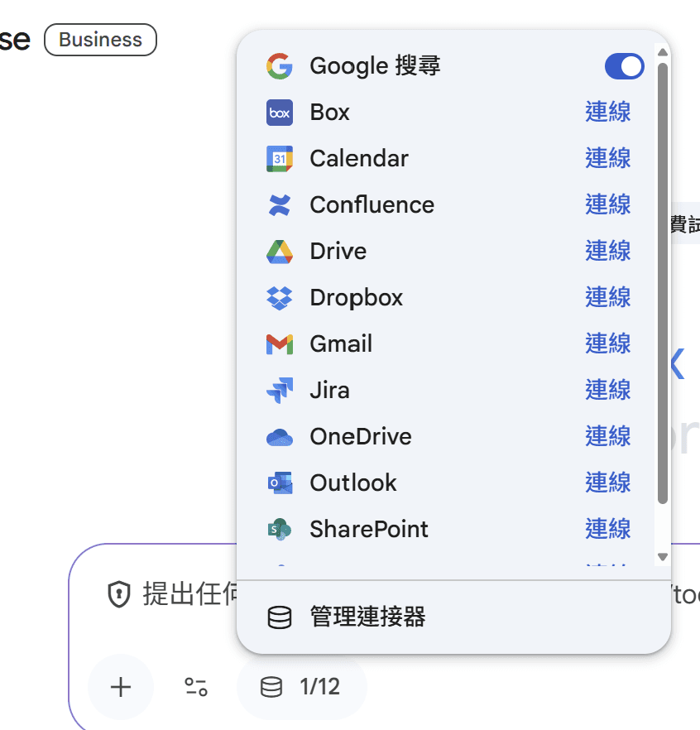Click the Google logo icon
The width and height of the screenshot is (700, 730).
(x=280, y=66)
